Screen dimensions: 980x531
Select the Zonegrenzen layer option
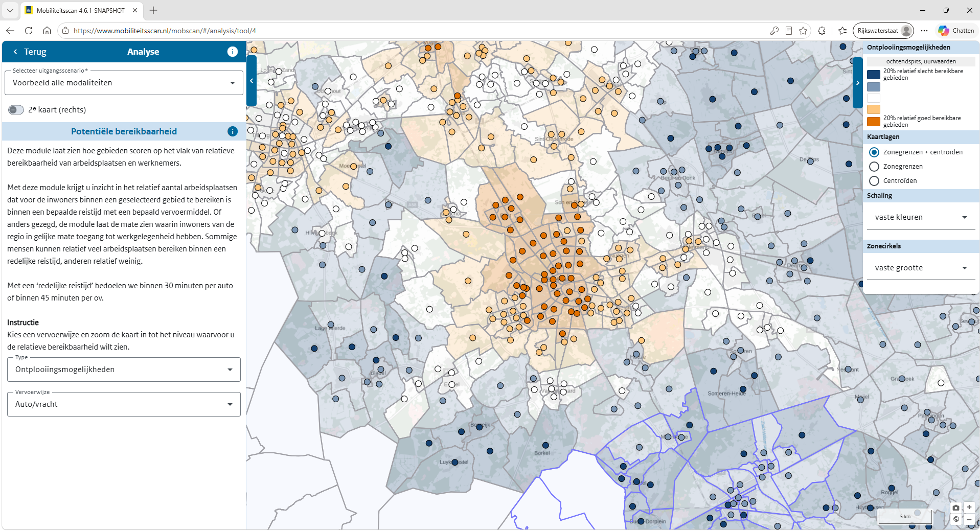[x=874, y=167]
